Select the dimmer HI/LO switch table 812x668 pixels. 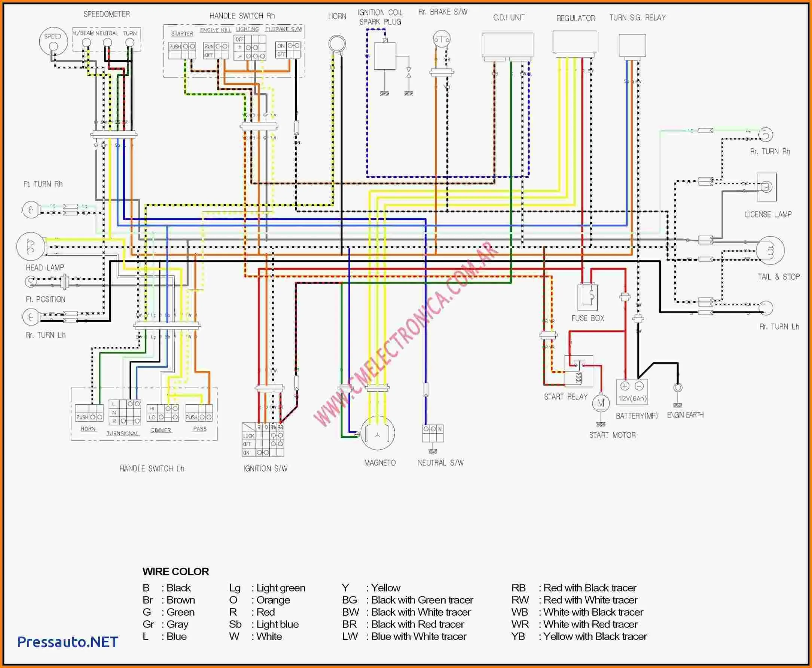point(163,413)
